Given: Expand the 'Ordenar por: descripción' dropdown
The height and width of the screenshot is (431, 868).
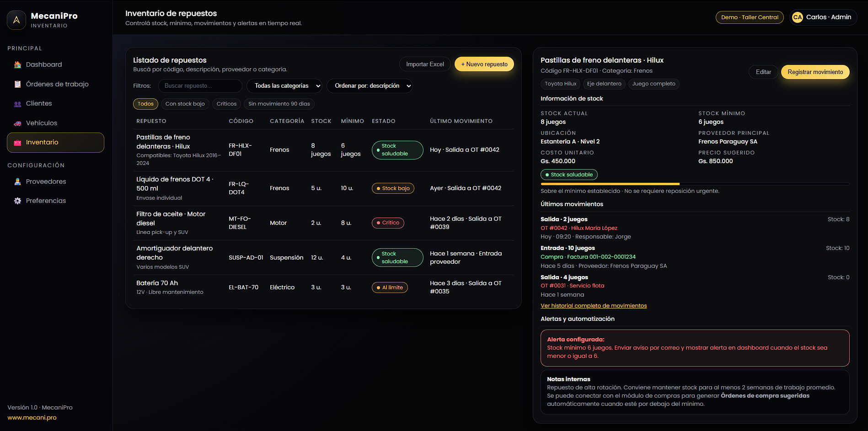Looking at the screenshot, I should 370,86.
